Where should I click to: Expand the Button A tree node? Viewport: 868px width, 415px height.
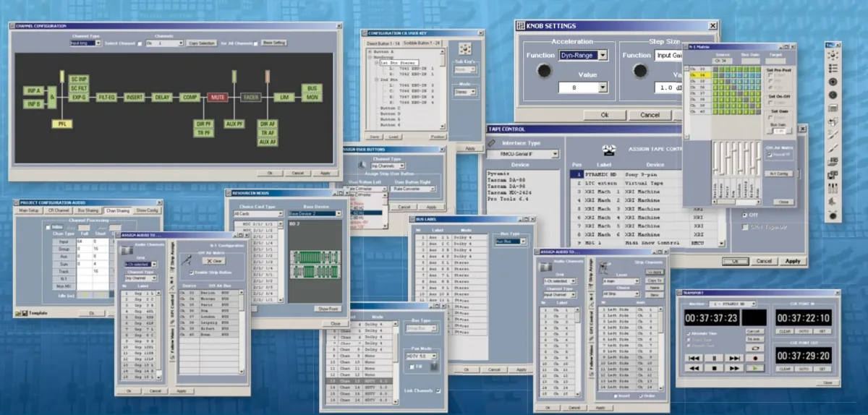point(370,53)
